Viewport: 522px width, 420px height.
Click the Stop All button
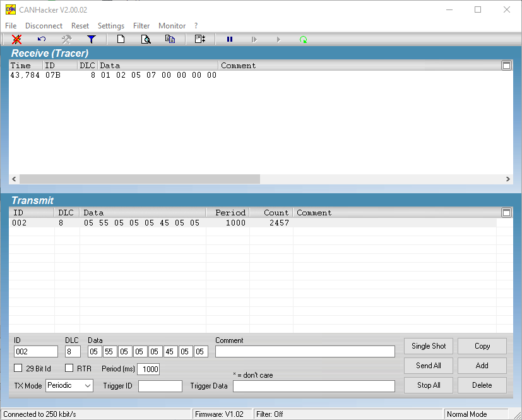(x=428, y=385)
